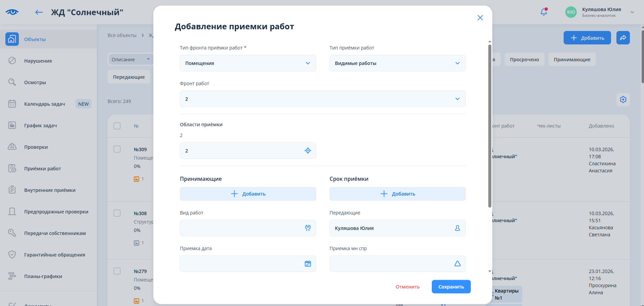Click triangle icon in Приемка мн спр field
The image size is (644, 306).
[457, 264]
